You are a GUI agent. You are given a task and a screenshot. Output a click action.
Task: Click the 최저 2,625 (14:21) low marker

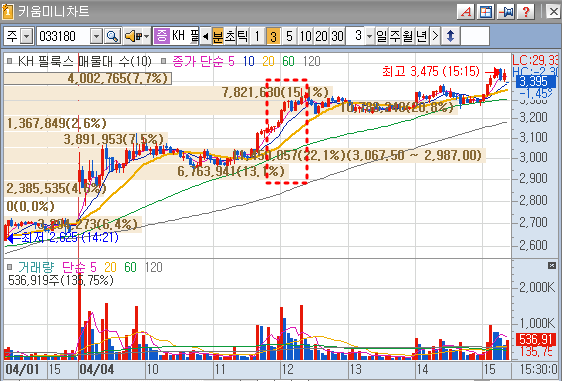[70, 237]
